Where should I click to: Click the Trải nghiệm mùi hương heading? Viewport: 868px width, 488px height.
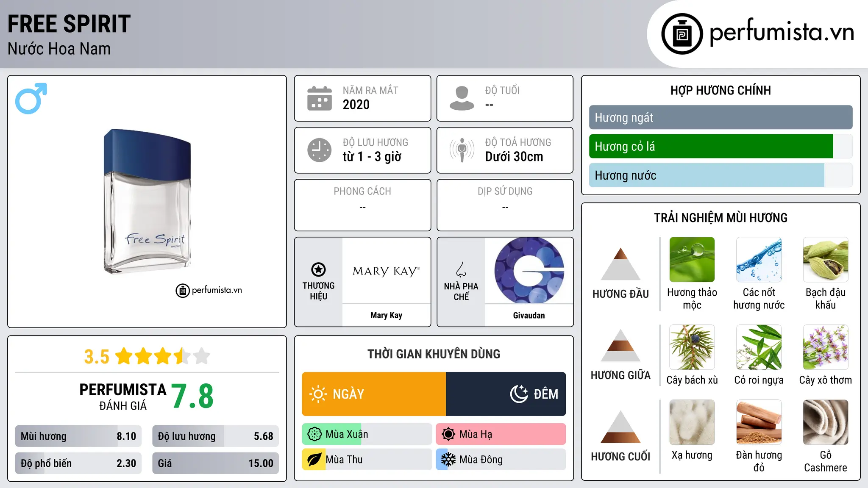[x=721, y=218]
